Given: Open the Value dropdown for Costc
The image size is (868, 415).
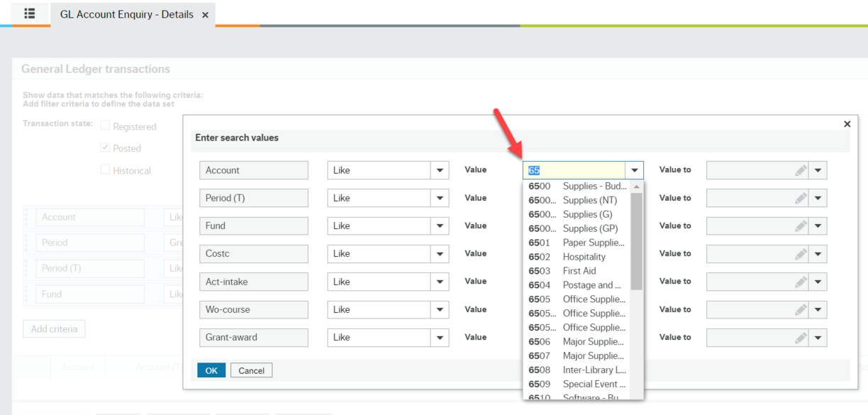Looking at the screenshot, I should click(634, 253).
